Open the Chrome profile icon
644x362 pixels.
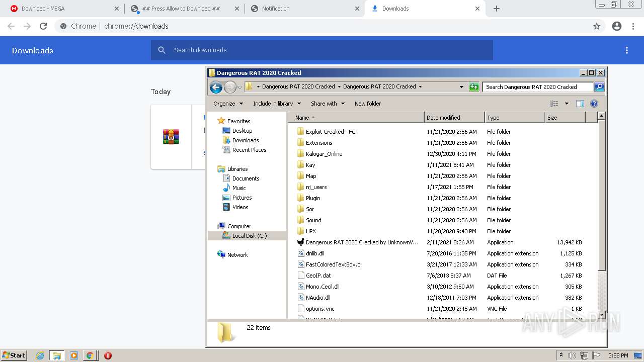617,26
